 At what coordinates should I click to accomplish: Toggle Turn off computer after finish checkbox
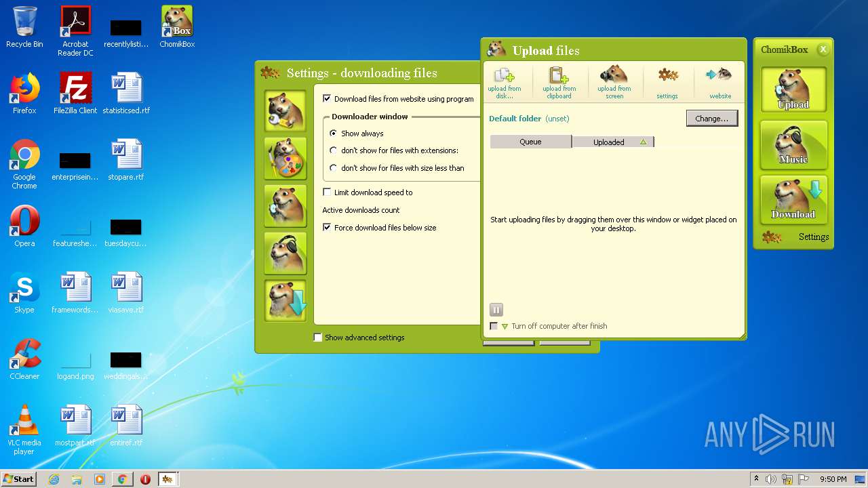click(x=494, y=326)
